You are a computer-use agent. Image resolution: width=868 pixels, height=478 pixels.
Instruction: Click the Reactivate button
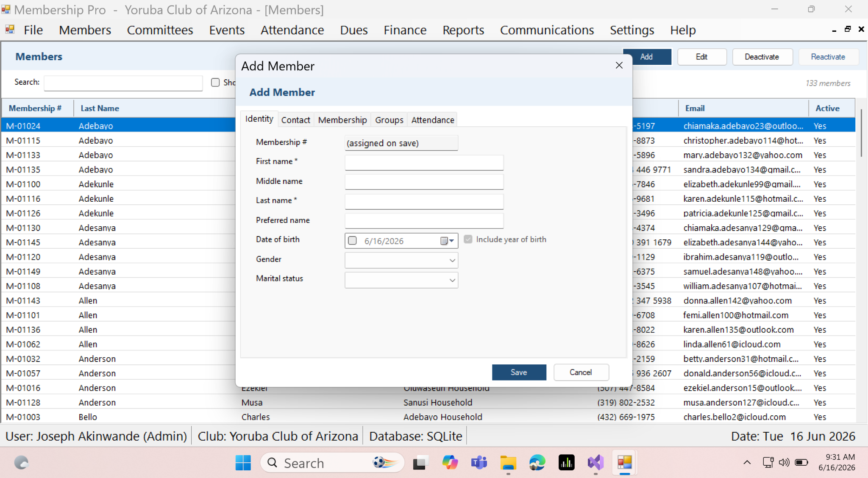pyautogui.click(x=828, y=57)
